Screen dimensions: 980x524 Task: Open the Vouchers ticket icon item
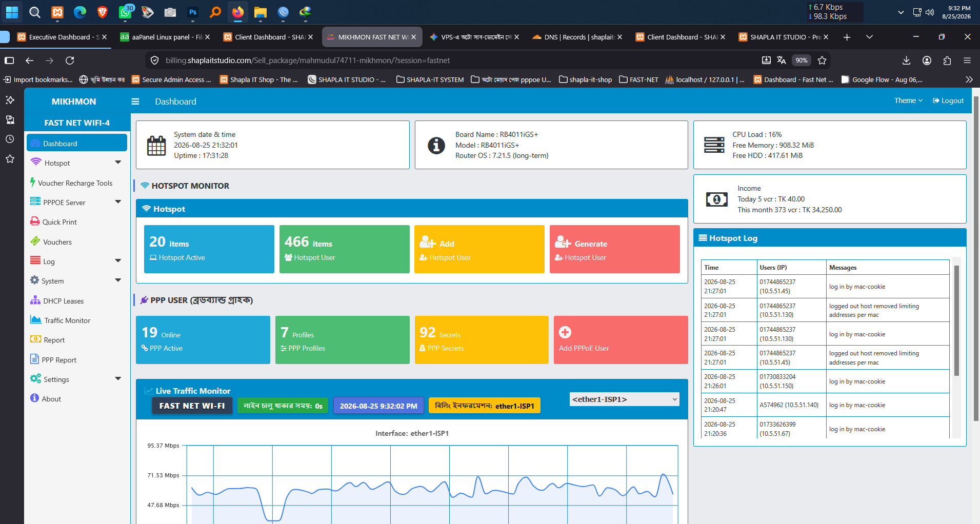point(35,241)
